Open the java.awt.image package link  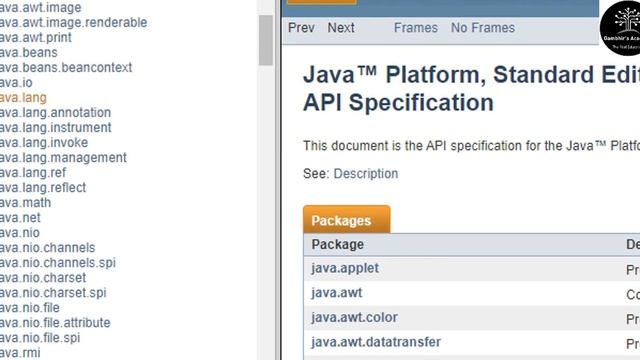40,7
